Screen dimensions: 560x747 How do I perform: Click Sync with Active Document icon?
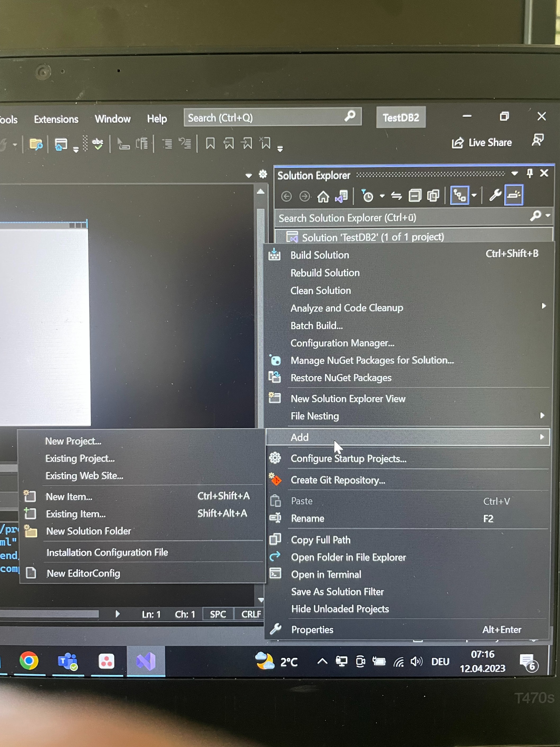click(x=396, y=196)
